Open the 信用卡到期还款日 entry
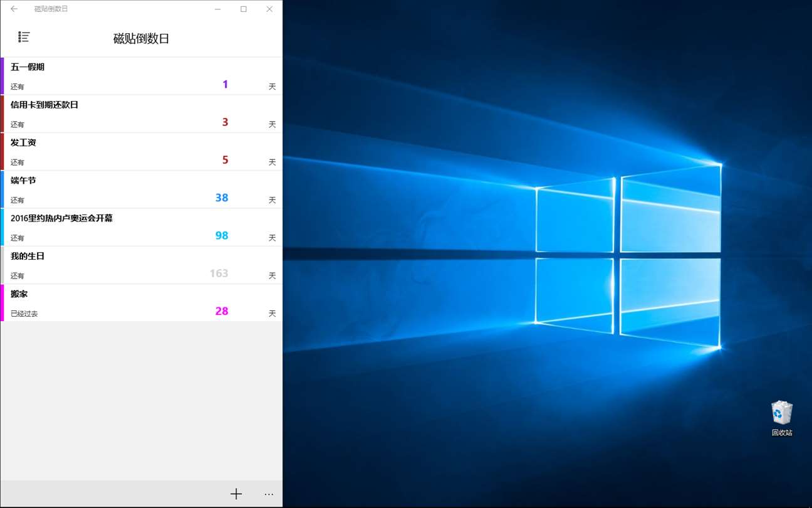This screenshot has height=508, width=812. tap(142, 114)
